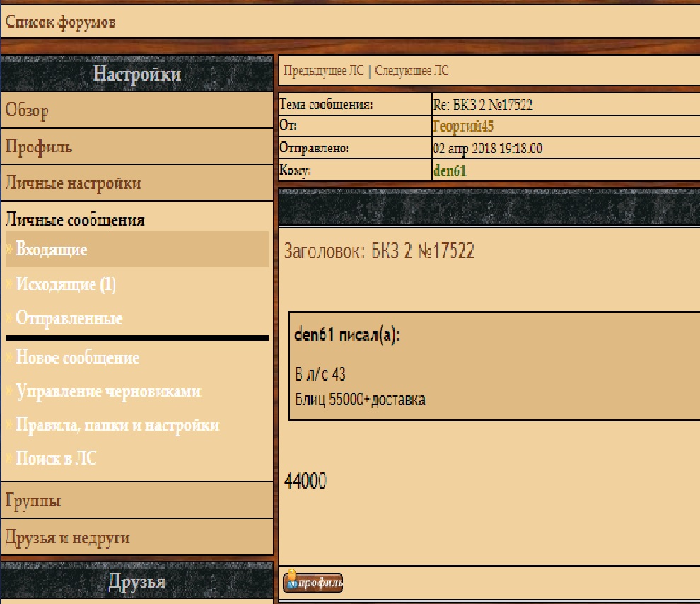The height and width of the screenshot is (604, 700).
Task: Select the Группы tab
Action: tap(33, 501)
